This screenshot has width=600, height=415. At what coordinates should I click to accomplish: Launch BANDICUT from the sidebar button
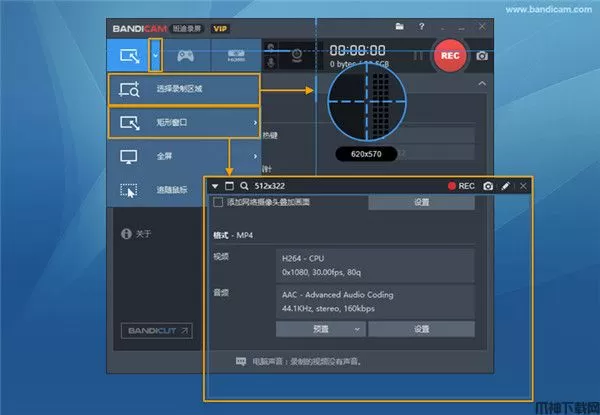(x=157, y=330)
